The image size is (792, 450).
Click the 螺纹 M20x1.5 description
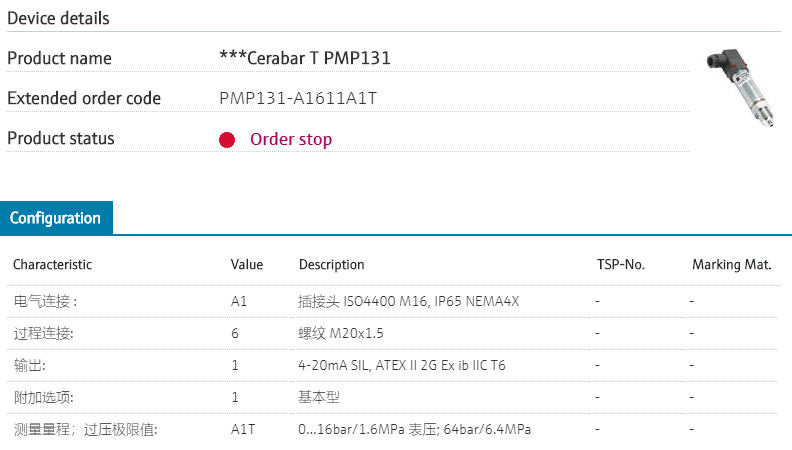(341, 333)
